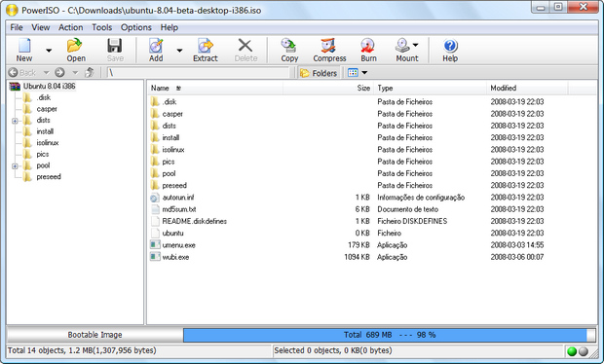Click the Delete toolbar icon
This screenshot has height=364, width=604.
(245, 46)
